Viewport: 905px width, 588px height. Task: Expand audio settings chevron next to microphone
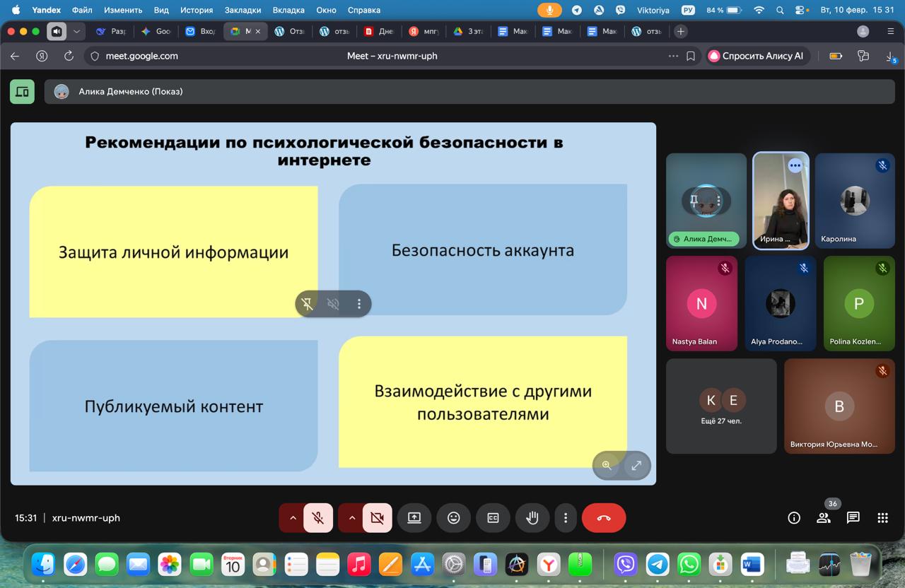[292, 518]
